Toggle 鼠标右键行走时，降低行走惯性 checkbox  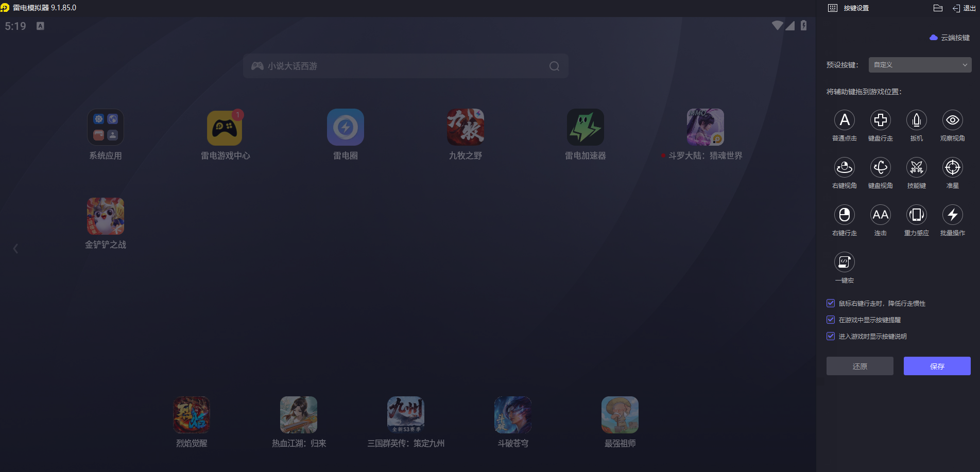[831, 303]
